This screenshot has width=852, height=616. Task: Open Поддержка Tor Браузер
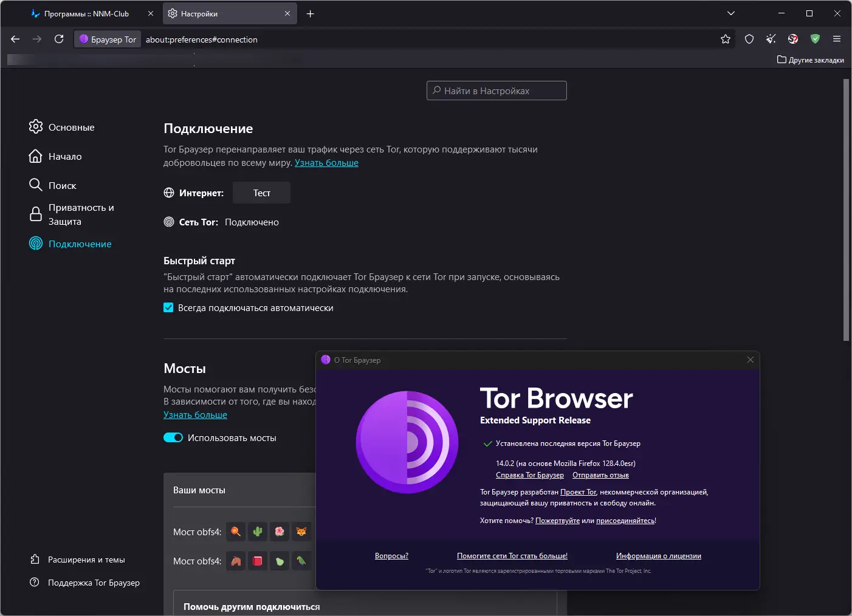tap(84, 583)
